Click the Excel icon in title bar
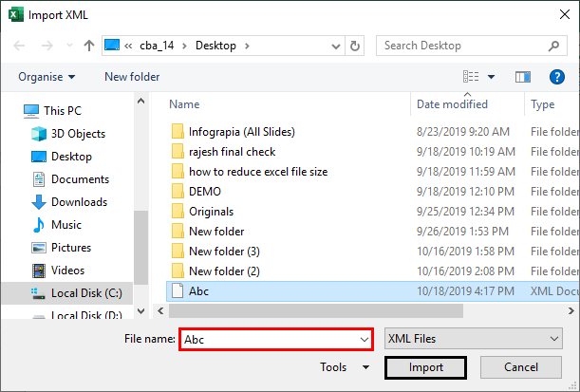 click(x=16, y=15)
